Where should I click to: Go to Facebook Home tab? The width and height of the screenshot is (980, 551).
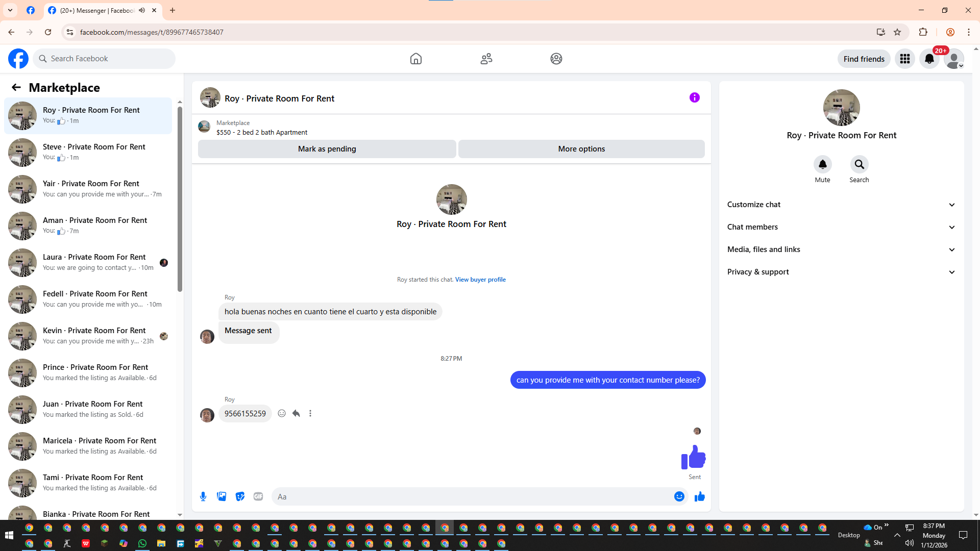click(x=415, y=59)
